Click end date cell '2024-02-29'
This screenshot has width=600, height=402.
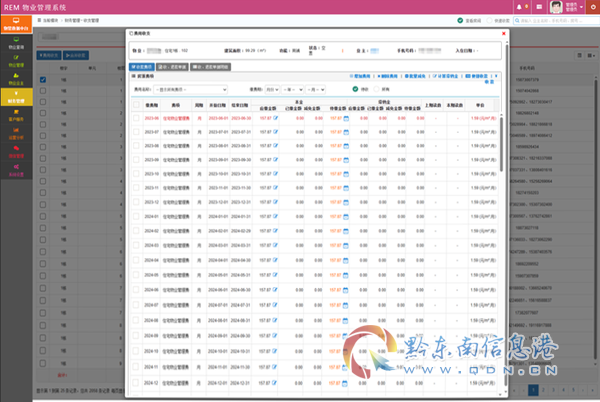[x=241, y=231]
